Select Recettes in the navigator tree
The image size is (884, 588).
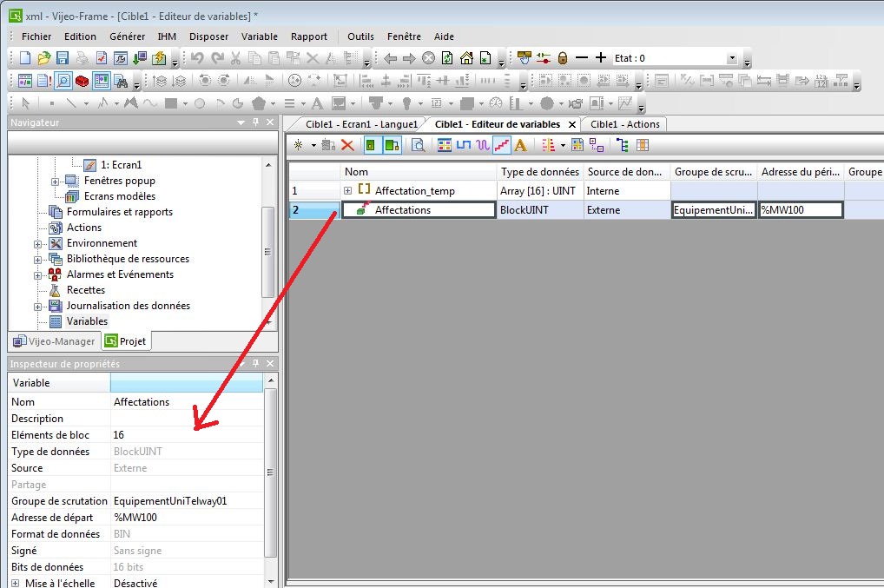click(x=85, y=290)
